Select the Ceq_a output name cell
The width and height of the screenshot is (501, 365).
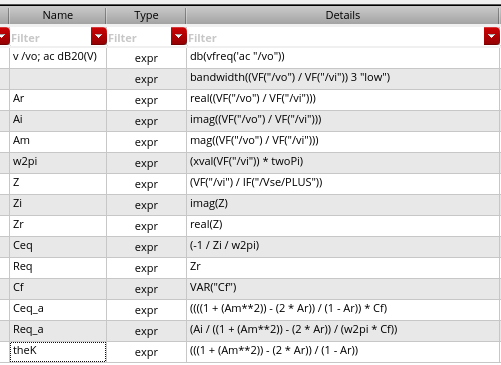[x=58, y=310]
